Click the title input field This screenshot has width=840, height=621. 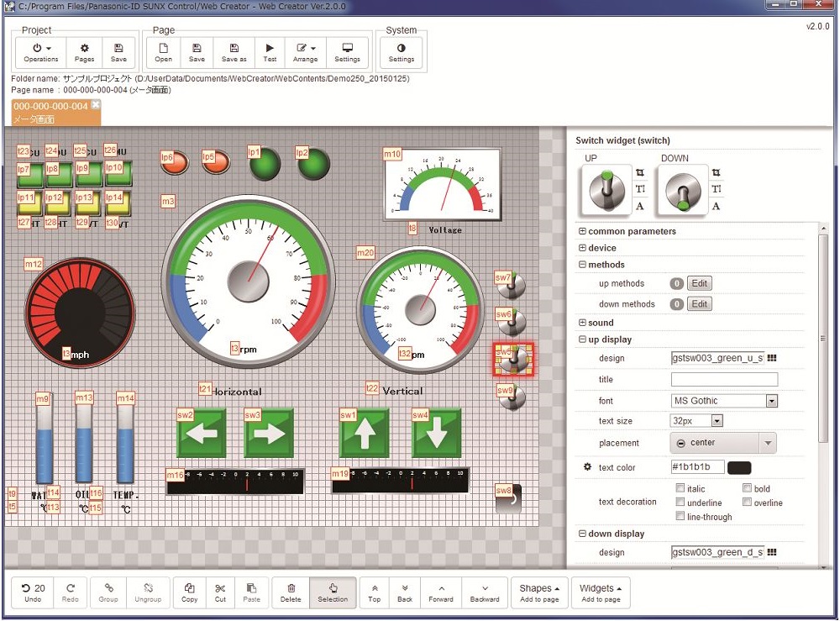click(724, 380)
